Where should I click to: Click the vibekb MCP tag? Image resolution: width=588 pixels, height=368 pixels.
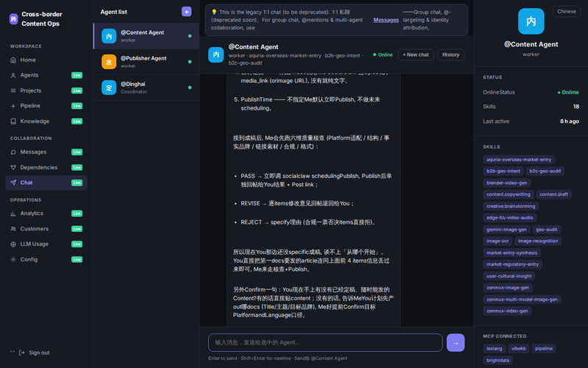518,349
